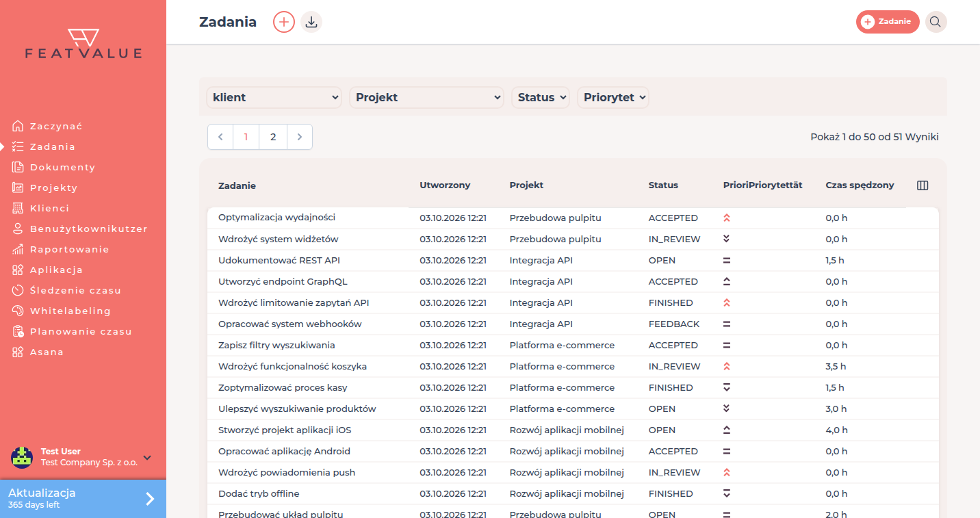Image resolution: width=980 pixels, height=518 pixels.
Task: Go to Raportowanie in the sidebar
Action: (70, 249)
